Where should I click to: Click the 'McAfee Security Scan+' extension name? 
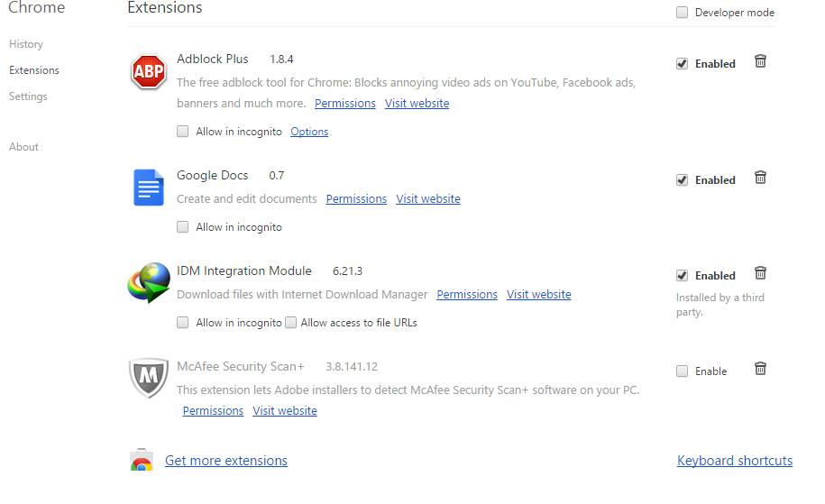click(241, 366)
